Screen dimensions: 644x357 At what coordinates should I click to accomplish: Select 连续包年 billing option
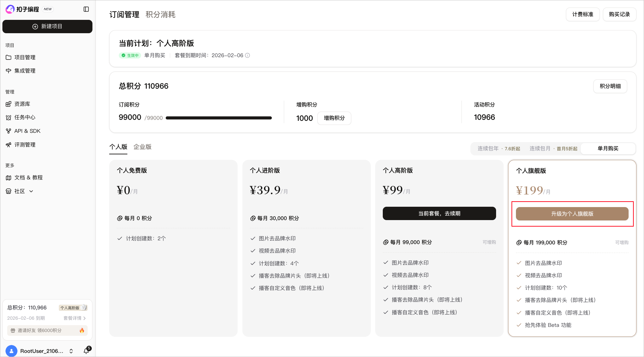tap(498, 149)
